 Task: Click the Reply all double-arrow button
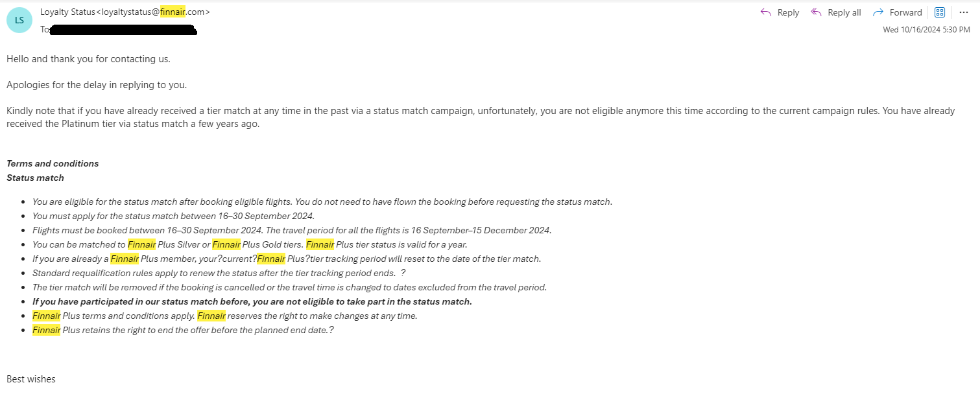[836, 12]
